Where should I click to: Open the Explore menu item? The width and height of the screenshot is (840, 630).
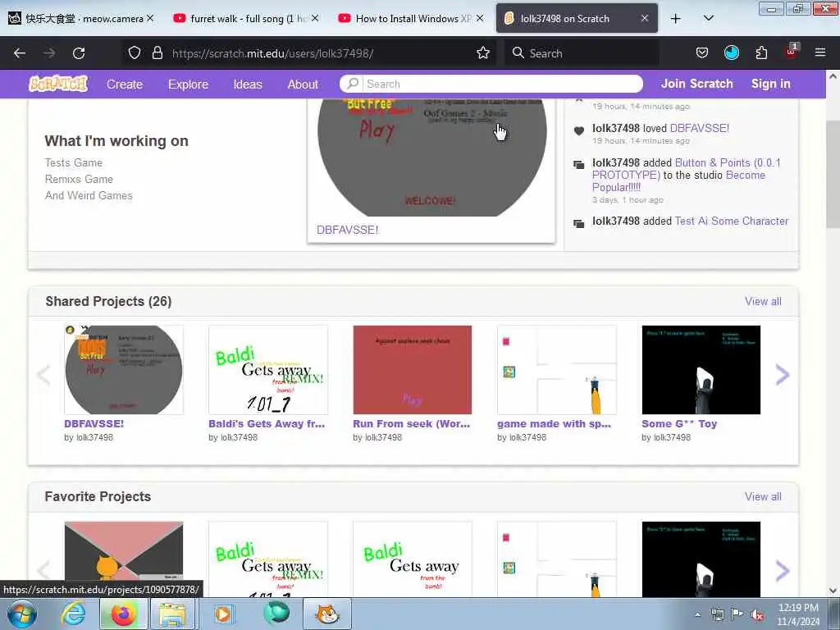coord(188,84)
